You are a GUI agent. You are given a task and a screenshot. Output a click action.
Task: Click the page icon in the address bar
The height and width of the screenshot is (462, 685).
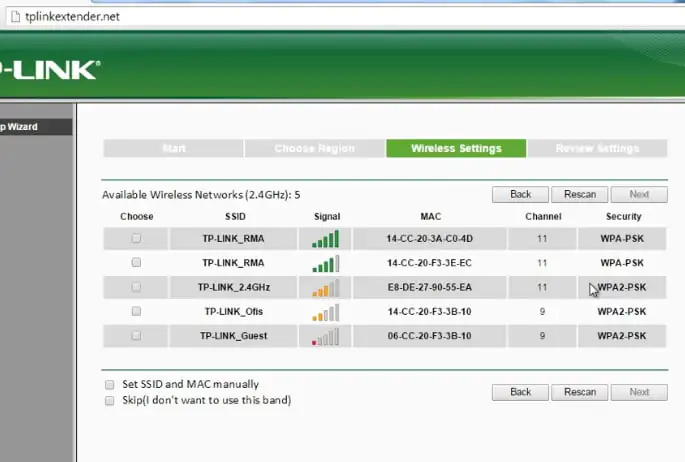pos(15,17)
